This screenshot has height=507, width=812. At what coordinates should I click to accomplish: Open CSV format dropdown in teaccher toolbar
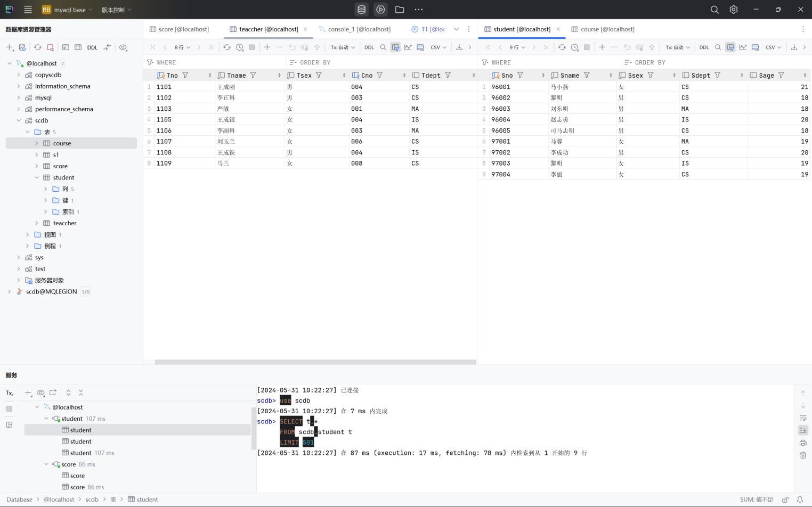[x=439, y=47]
